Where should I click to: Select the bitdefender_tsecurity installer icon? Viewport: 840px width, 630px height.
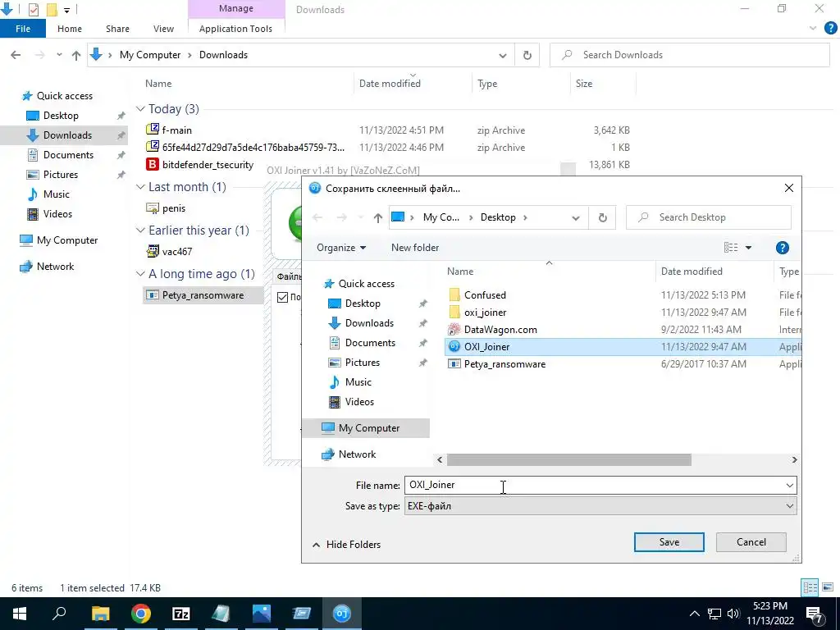(x=153, y=164)
